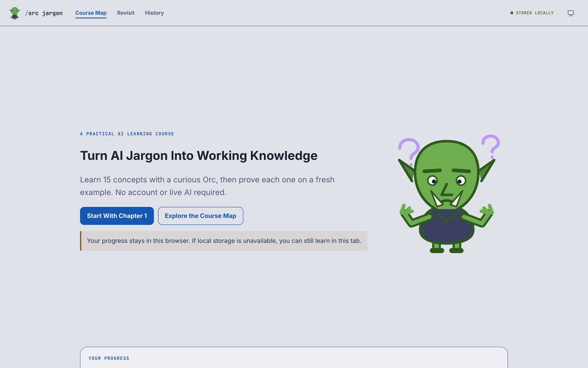This screenshot has width=588, height=368.
Task: Click the orc logo icon in header
Action: pyautogui.click(x=14, y=13)
